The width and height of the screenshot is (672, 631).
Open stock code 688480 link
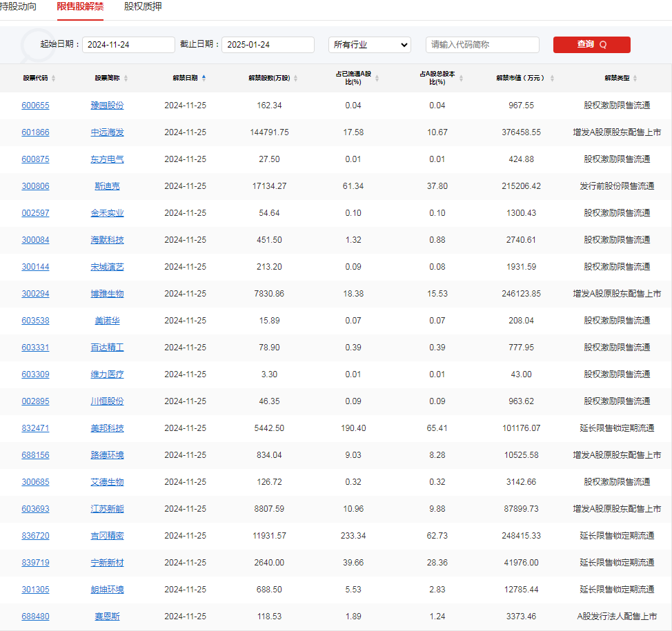click(x=36, y=617)
